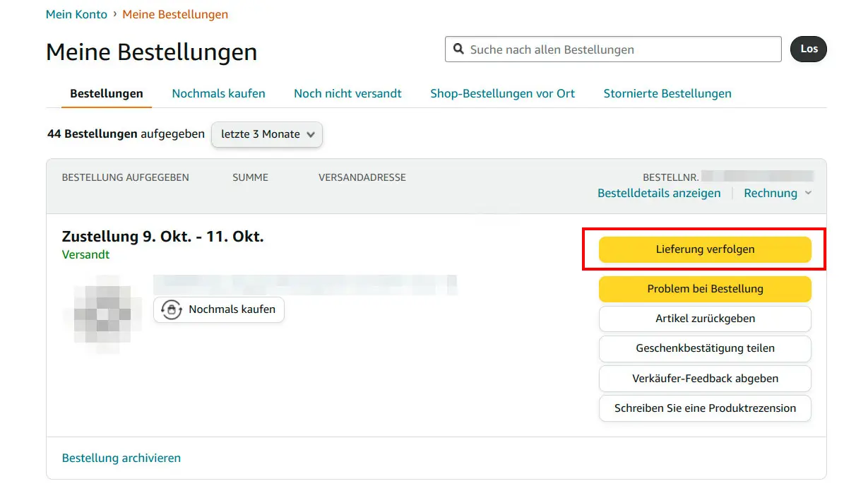Open Verkäufer-Feedback abgeben
Viewport: 868px width, 486px height.
[x=705, y=379]
